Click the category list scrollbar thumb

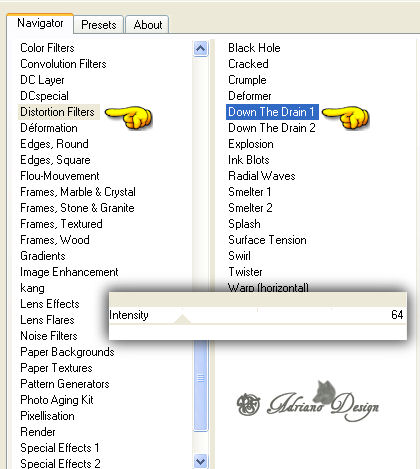(201, 378)
